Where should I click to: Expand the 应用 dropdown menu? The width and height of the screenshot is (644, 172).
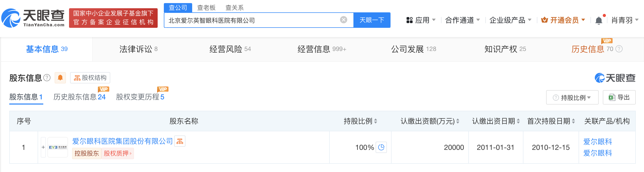click(x=421, y=20)
